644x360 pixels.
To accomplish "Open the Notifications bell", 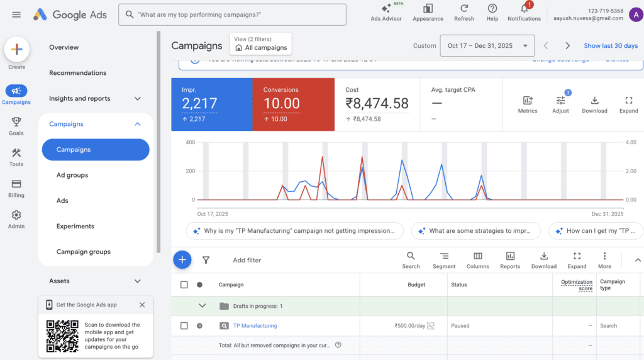I will (x=524, y=9).
